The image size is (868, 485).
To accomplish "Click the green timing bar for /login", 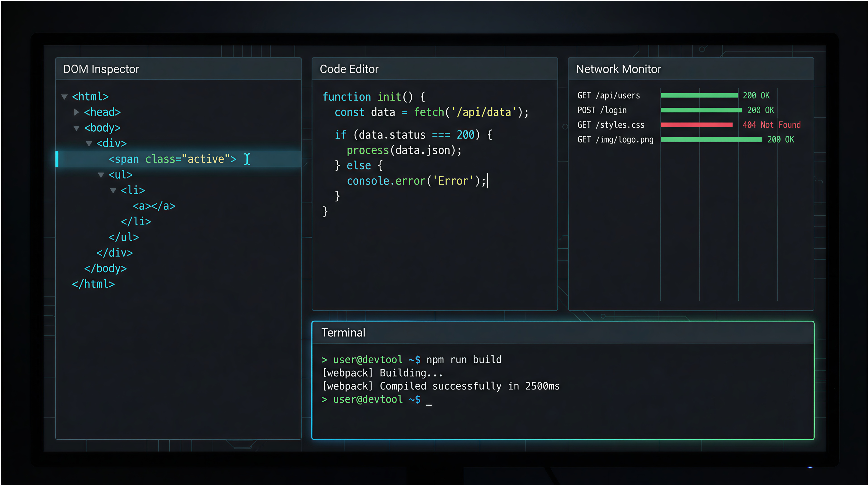I will (701, 110).
